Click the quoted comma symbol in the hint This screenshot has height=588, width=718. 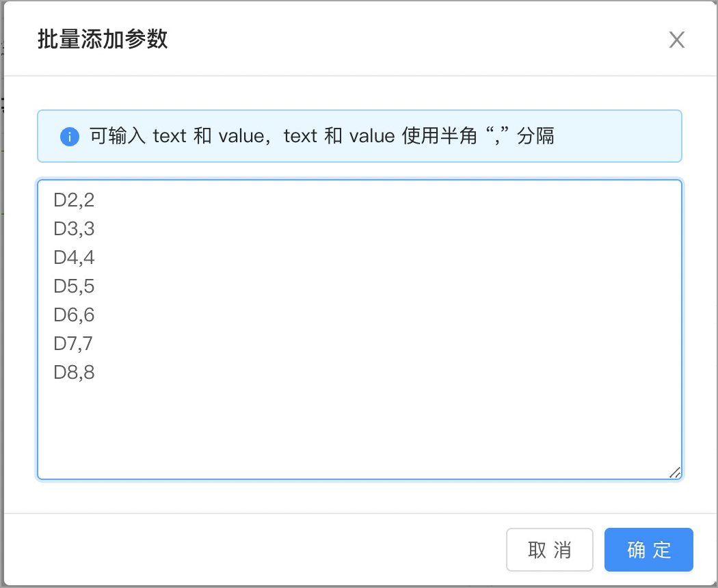coord(497,136)
